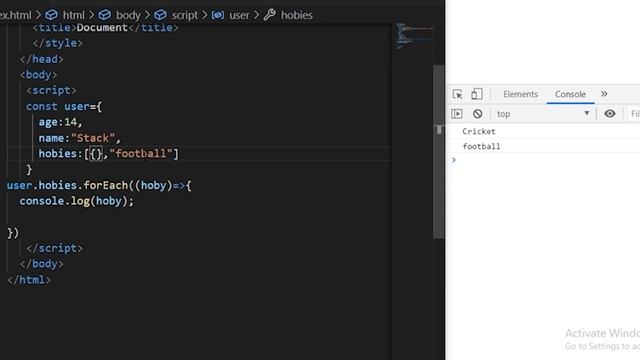Click the console prompt arrow
The image size is (640, 360).
click(x=453, y=160)
